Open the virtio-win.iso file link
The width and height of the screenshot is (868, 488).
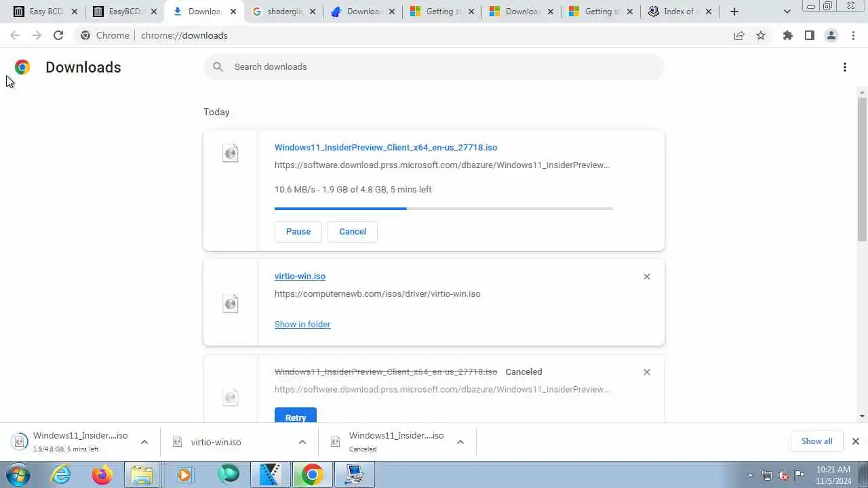pos(300,277)
